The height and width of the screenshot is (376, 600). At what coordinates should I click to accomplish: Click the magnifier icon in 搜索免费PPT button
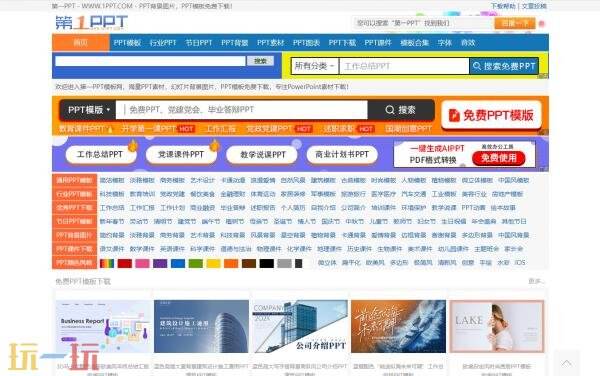477,66
